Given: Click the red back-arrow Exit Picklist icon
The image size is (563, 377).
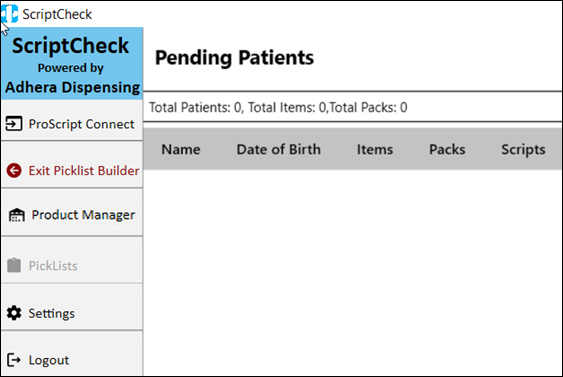Looking at the screenshot, I should (x=14, y=171).
